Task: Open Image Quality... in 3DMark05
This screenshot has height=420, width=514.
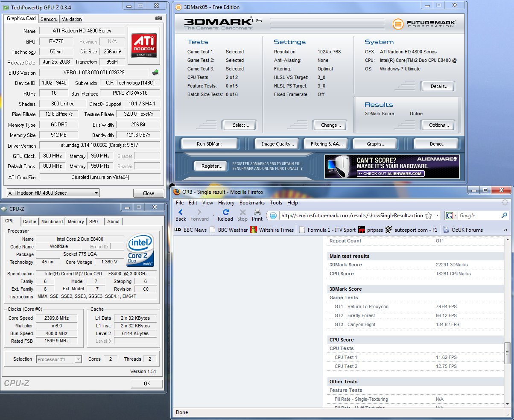Action: pyautogui.click(x=278, y=144)
